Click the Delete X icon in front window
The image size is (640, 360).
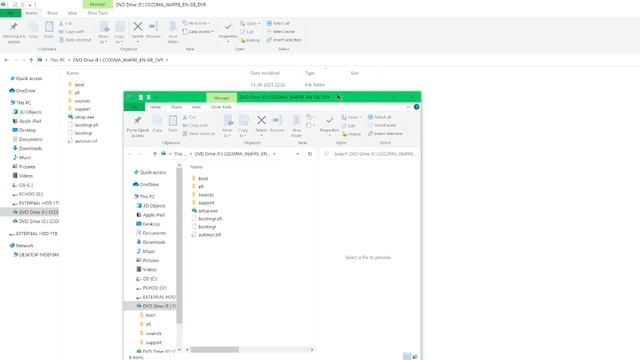pyautogui.click(x=261, y=120)
